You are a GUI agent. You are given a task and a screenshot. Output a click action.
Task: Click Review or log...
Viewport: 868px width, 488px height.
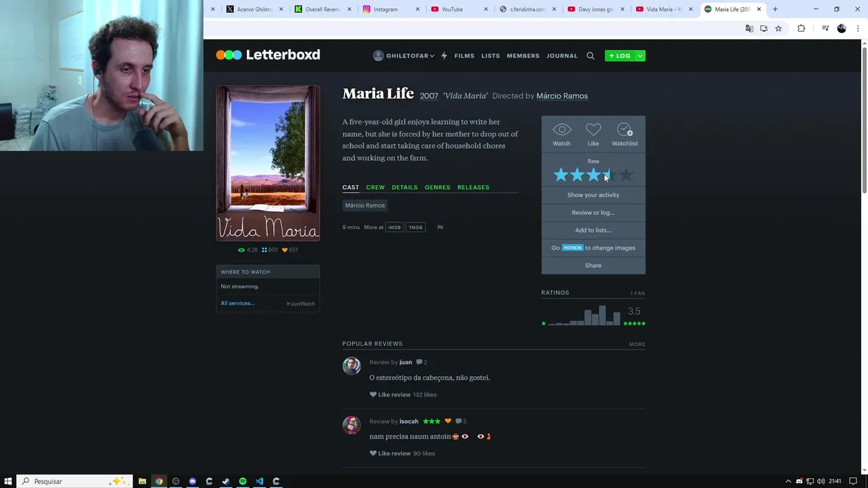point(593,213)
